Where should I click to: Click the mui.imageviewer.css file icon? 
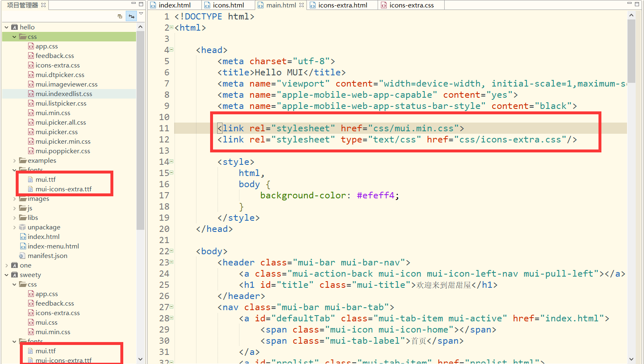click(31, 84)
